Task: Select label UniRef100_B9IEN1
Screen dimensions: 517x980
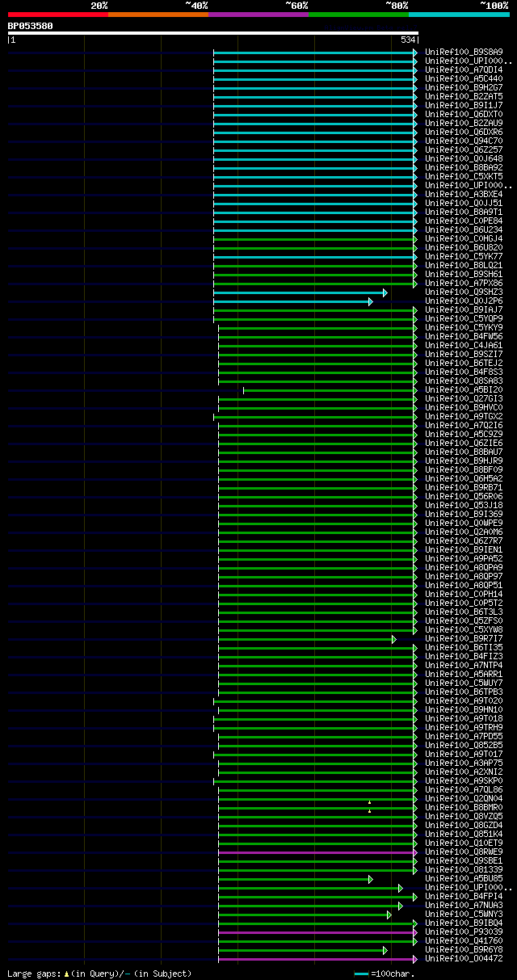Action: 464,550
